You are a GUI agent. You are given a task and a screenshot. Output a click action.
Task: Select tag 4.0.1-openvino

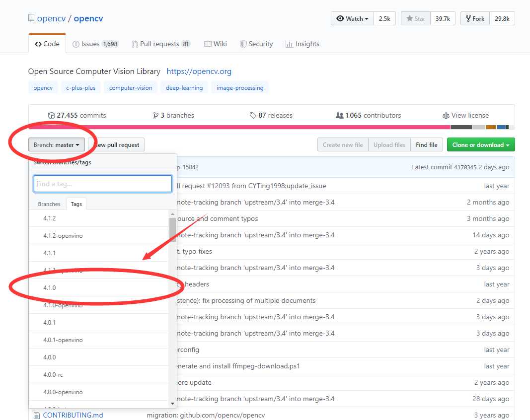98,340
